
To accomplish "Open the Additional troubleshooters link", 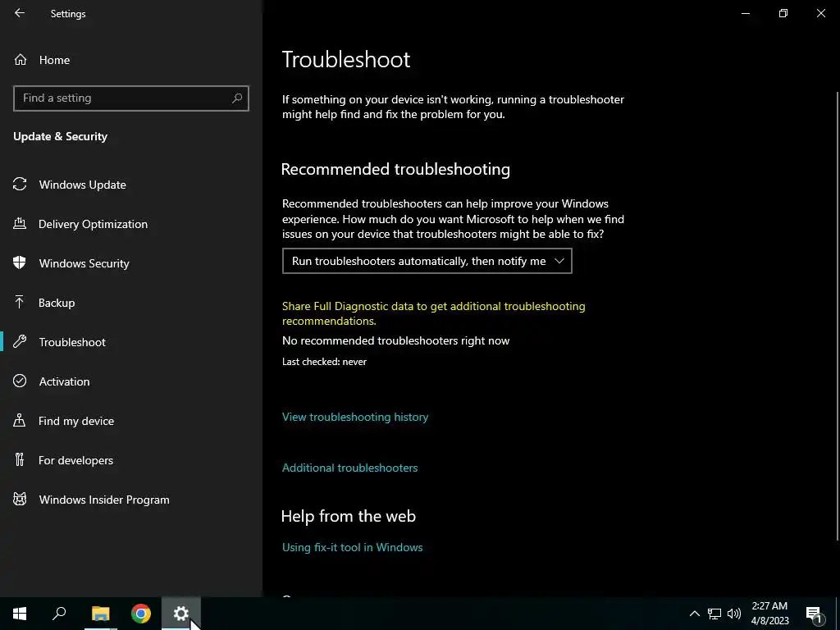I will [x=349, y=468].
